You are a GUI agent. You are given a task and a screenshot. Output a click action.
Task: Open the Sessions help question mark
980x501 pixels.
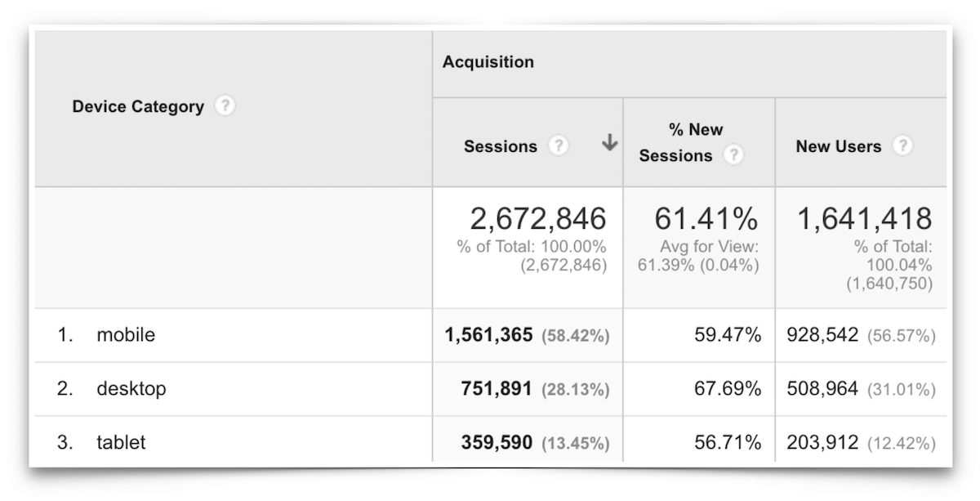[558, 145]
